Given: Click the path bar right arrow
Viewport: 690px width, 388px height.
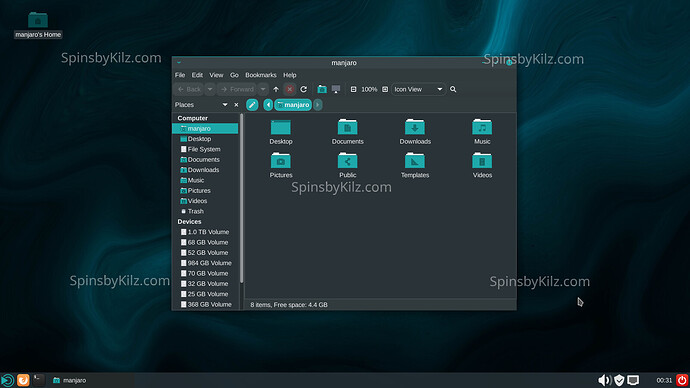Looking at the screenshot, I should click(x=318, y=105).
